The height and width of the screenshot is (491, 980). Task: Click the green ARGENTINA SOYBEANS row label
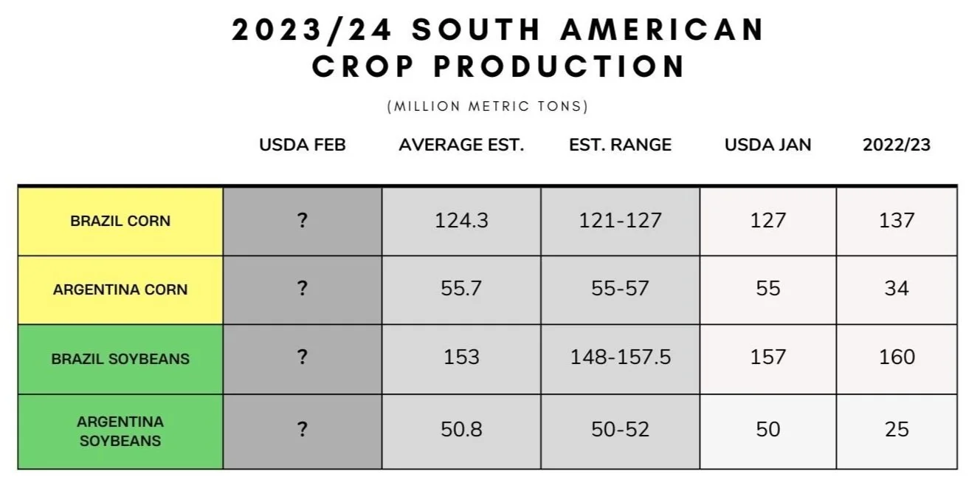point(120,431)
